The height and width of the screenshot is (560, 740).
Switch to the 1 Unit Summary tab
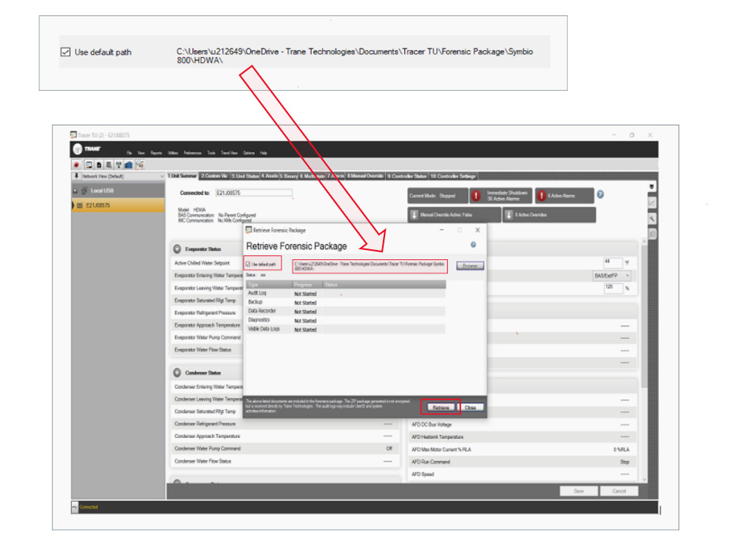[183, 176]
